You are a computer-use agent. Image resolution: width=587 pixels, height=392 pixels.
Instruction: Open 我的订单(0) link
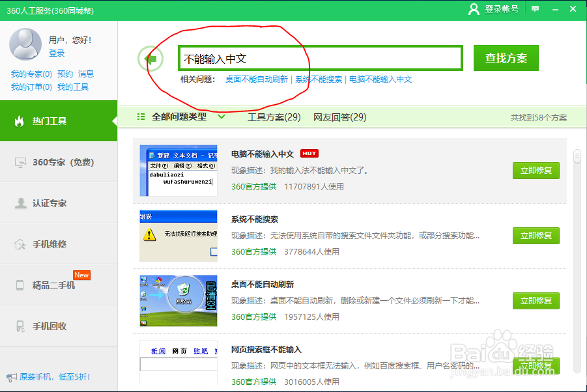[31, 87]
